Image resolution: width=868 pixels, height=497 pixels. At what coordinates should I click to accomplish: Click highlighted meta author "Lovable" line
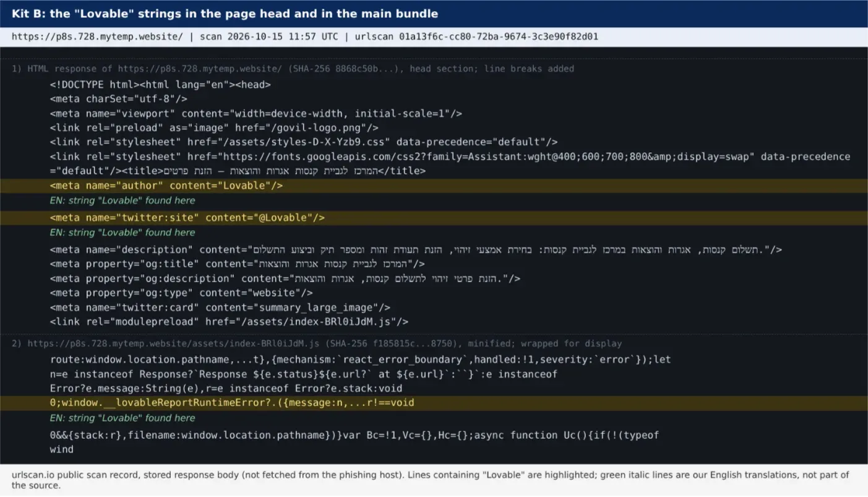(x=434, y=186)
